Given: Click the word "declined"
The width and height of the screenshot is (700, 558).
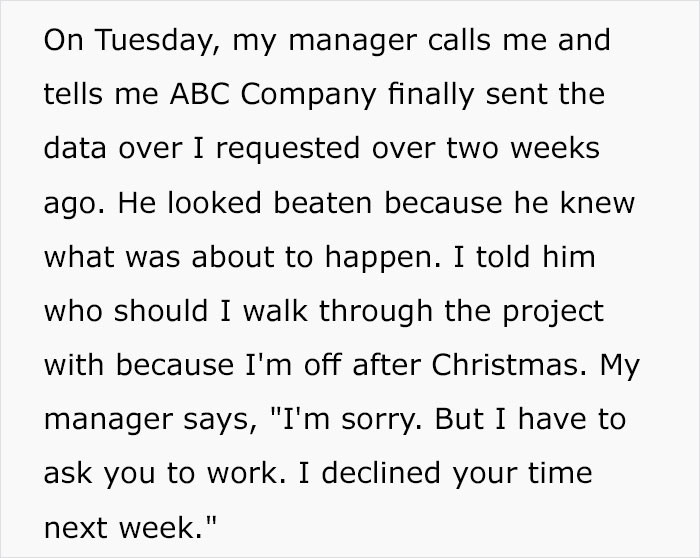Looking at the screenshot, I should click(x=381, y=473).
